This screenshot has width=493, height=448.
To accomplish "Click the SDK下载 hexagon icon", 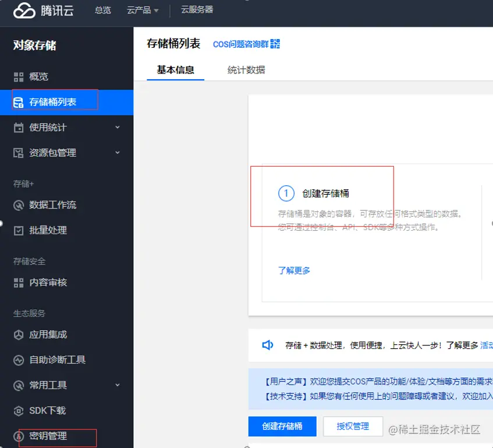I will (x=19, y=411).
